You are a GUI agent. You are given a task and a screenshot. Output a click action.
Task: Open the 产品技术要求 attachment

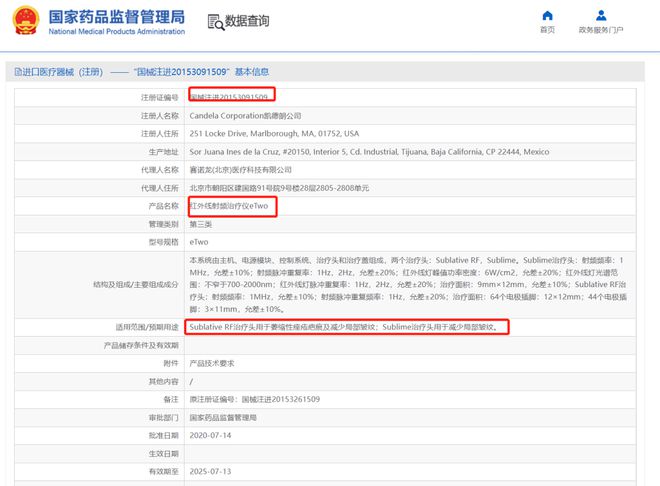tap(212, 364)
